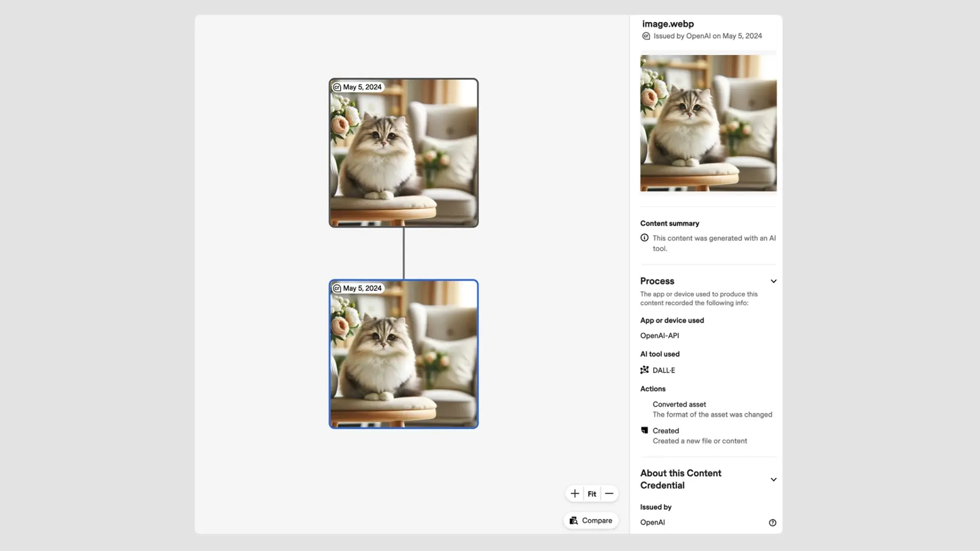
Task: Click the 'App or device used' label
Action: coord(672,320)
